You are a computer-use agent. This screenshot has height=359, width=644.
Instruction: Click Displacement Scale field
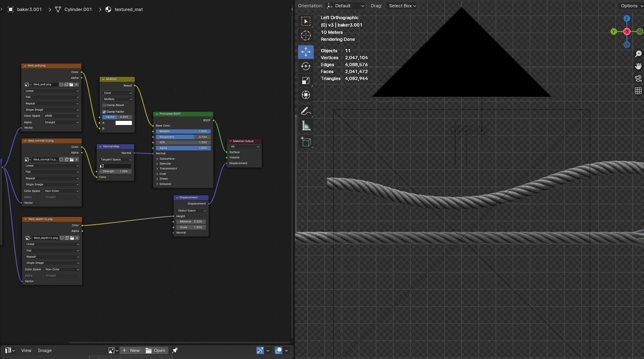coord(191,227)
